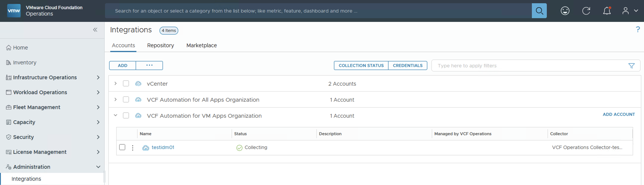Switch to the Repository tab
This screenshot has width=644, height=185.
click(160, 46)
